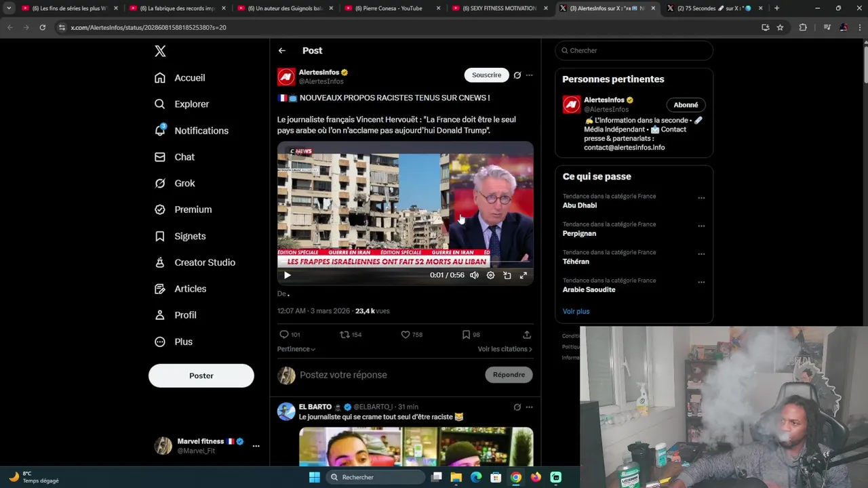Open Perpignan trend
The width and height of the screenshot is (868, 488).
(x=579, y=234)
